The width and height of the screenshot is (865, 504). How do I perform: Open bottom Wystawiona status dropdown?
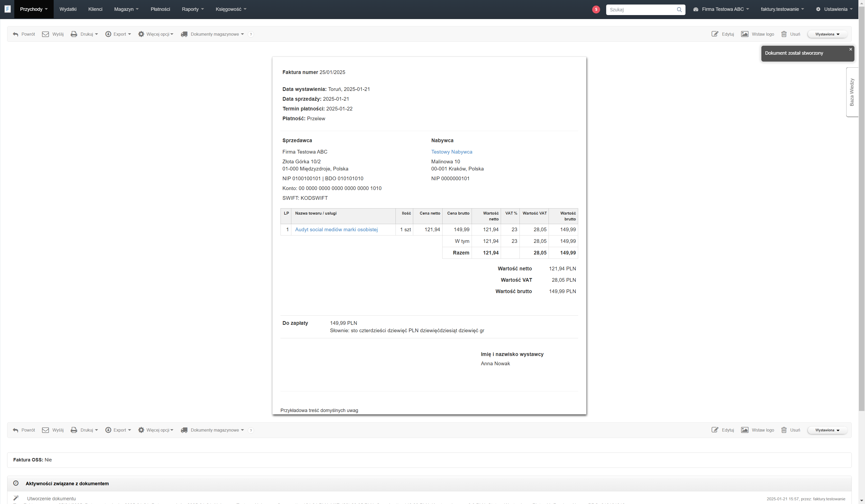827,430
